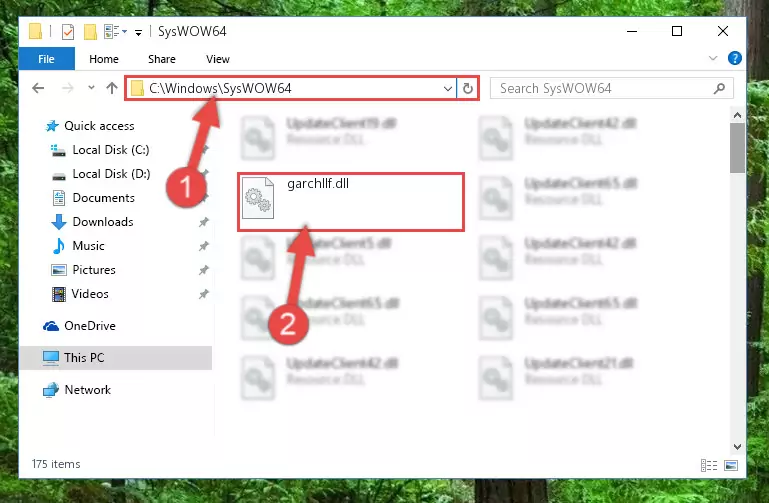This screenshot has height=503, width=769.
Task: Maximize the SysWOW64 window
Action: point(677,31)
